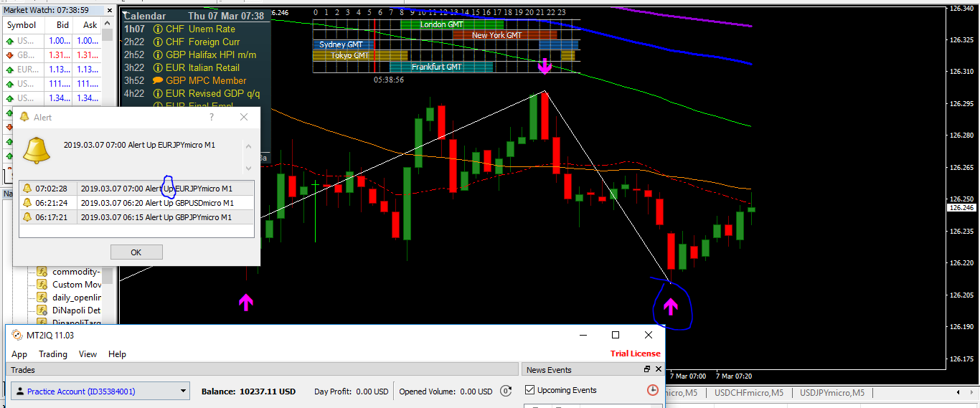Select the 07:02:28 EURJPYmicro alert row

136,189
